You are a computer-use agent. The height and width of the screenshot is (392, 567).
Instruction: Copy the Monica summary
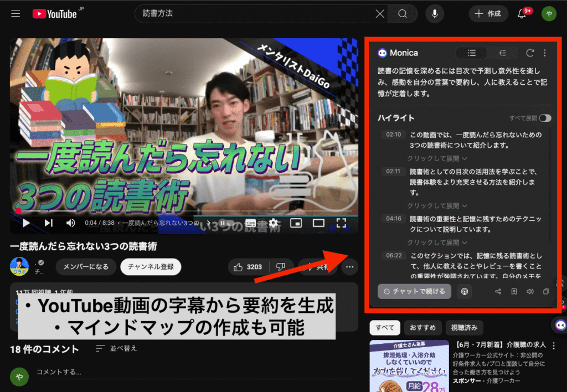point(546,291)
